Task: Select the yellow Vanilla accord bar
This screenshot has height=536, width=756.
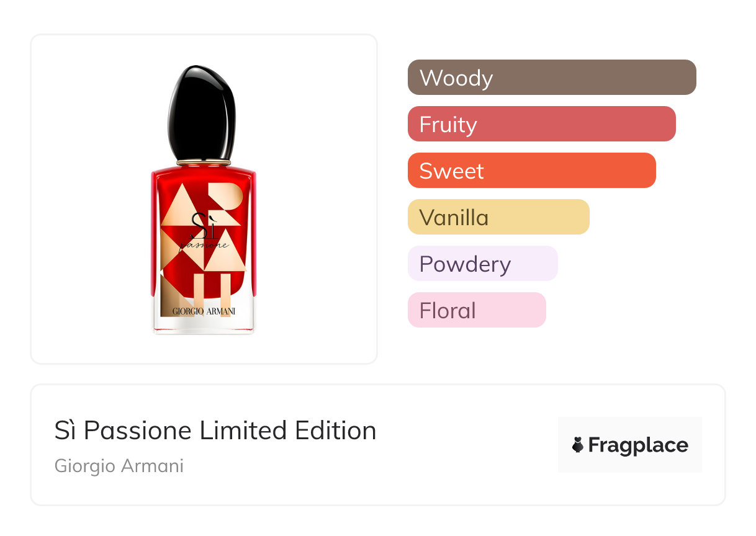Action: (x=498, y=217)
